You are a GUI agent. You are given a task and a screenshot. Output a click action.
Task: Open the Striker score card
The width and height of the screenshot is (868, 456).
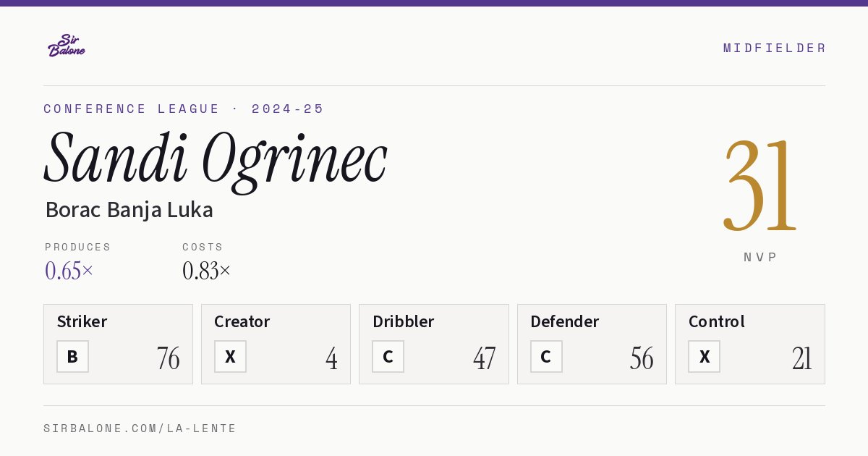(118, 344)
